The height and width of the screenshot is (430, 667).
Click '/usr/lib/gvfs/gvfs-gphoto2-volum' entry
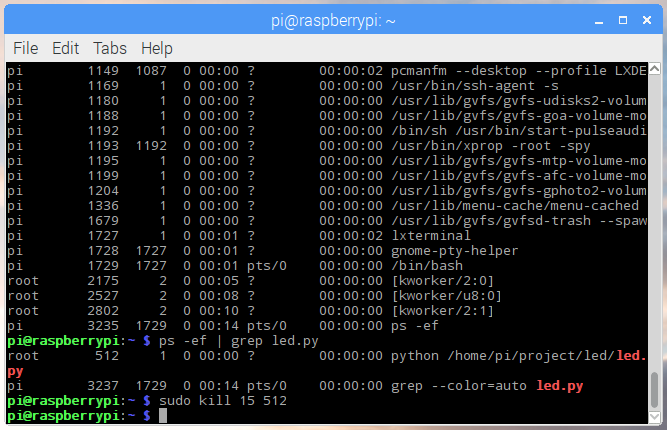click(x=519, y=191)
